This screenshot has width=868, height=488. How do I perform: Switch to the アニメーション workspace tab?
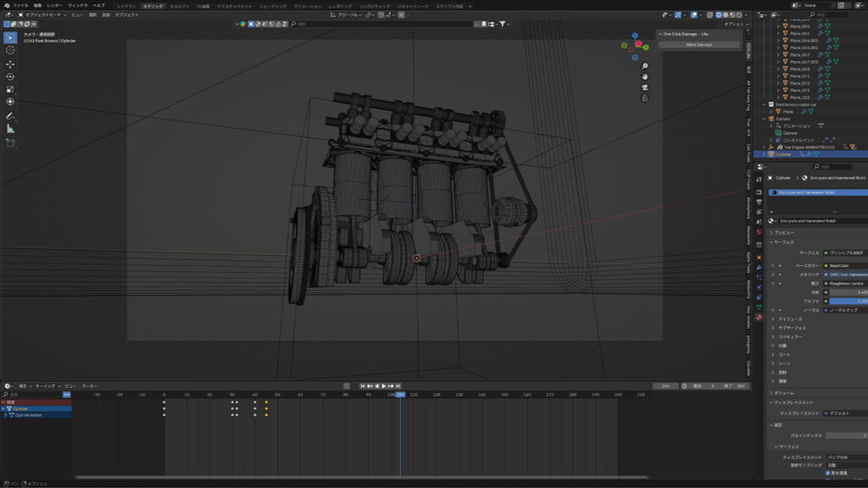[x=307, y=6]
